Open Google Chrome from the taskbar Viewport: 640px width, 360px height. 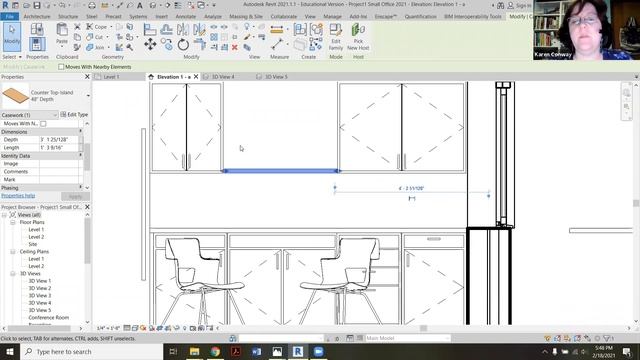click(x=215, y=351)
